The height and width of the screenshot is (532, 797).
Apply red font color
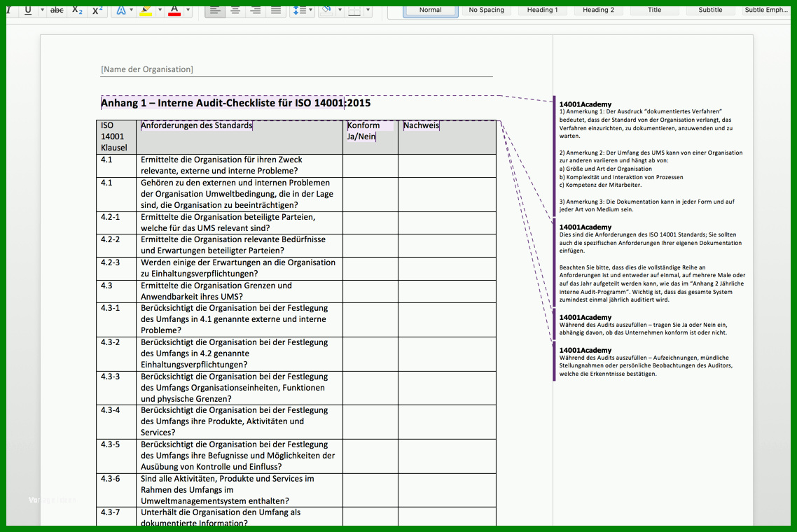click(x=174, y=10)
